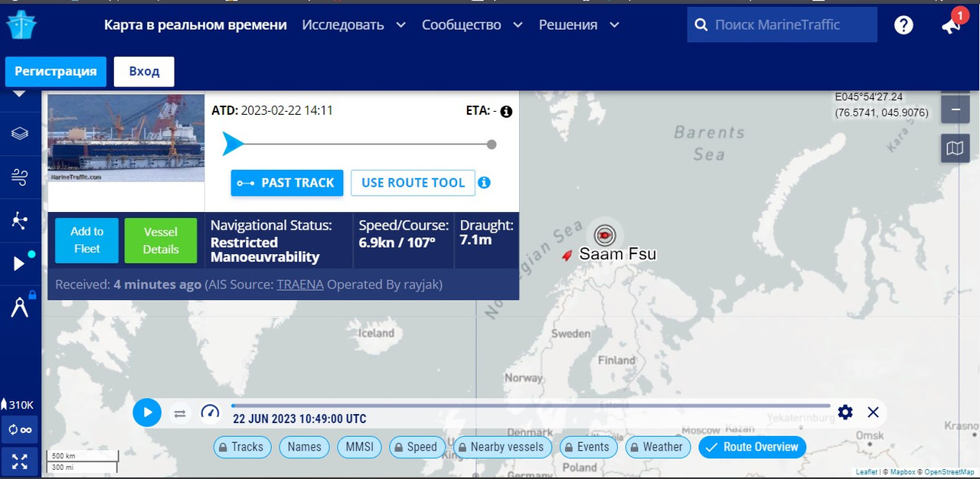Open the wind weather sidebar icon

[20, 178]
